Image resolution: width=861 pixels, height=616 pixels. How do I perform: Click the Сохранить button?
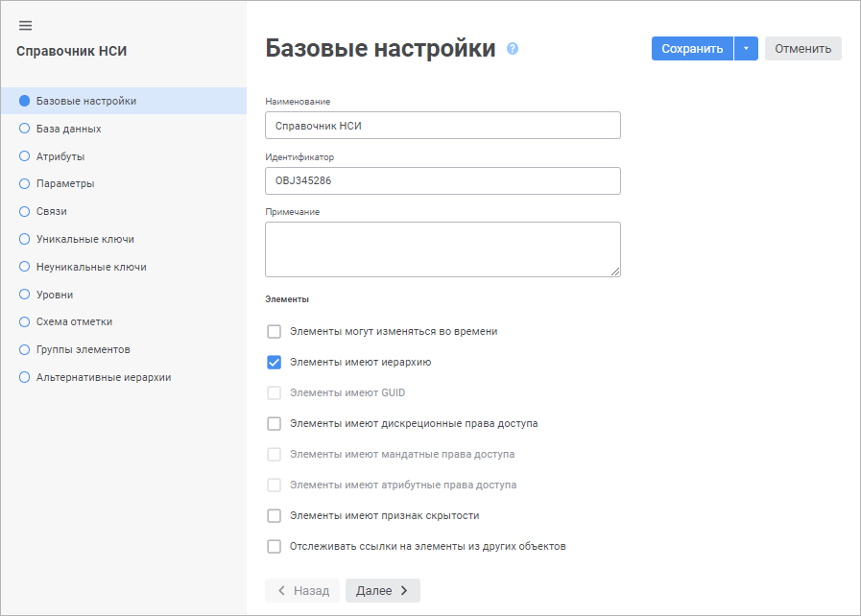[692, 49]
